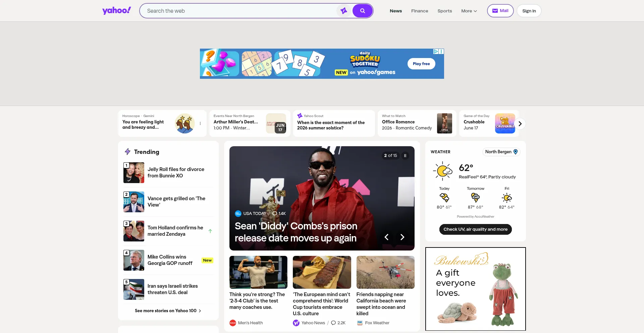Open Mike Collins wins Georgia GOP runoff
This screenshot has height=333, width=644.
point(170,260)
